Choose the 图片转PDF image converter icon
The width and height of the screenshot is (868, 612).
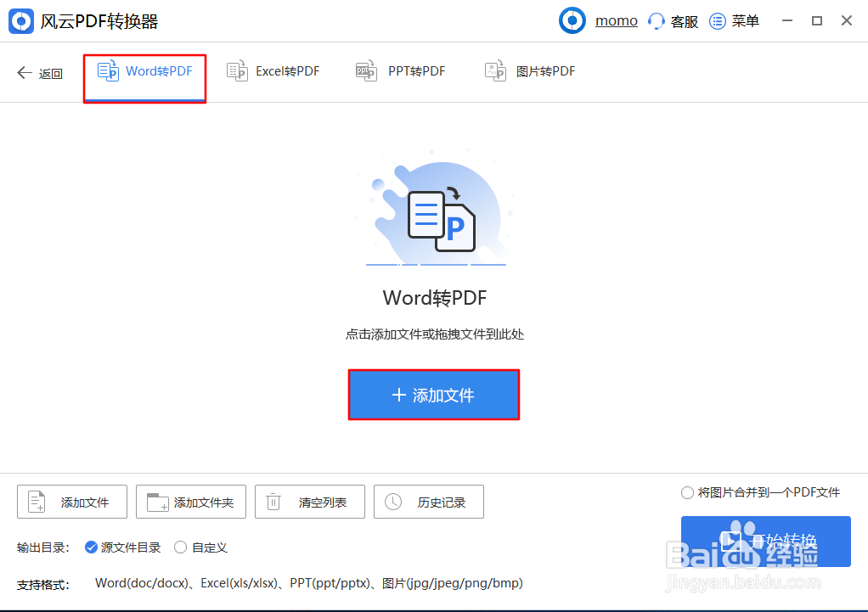click(x=494, y=71)
